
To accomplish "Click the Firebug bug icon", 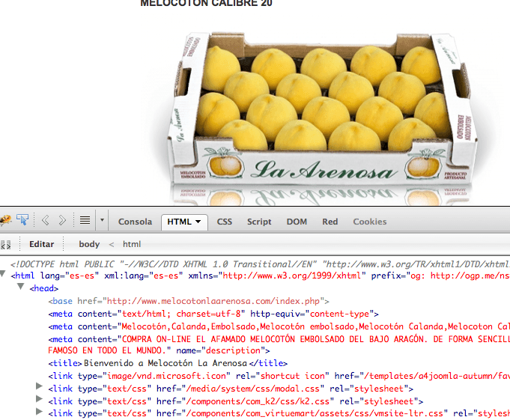I will pos(5,220).
